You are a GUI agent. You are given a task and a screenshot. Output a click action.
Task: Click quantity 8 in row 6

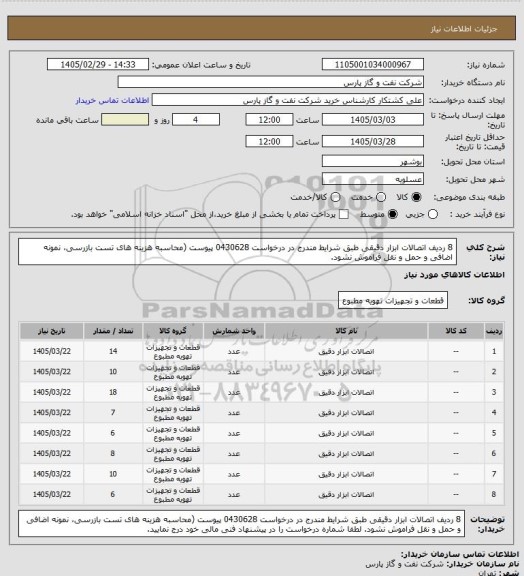point(113,453)
